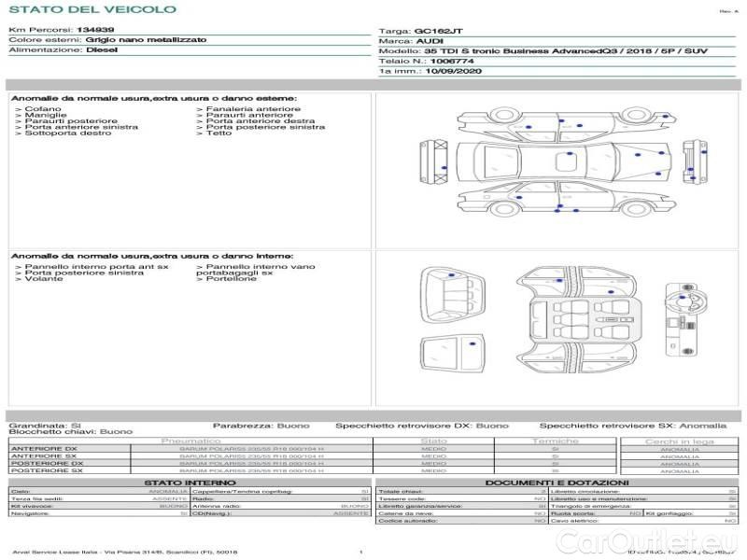Viewport: 747px width, 560px height.
Task: Click the upper trunk interior diagram
Action: [x=452, y=295]
